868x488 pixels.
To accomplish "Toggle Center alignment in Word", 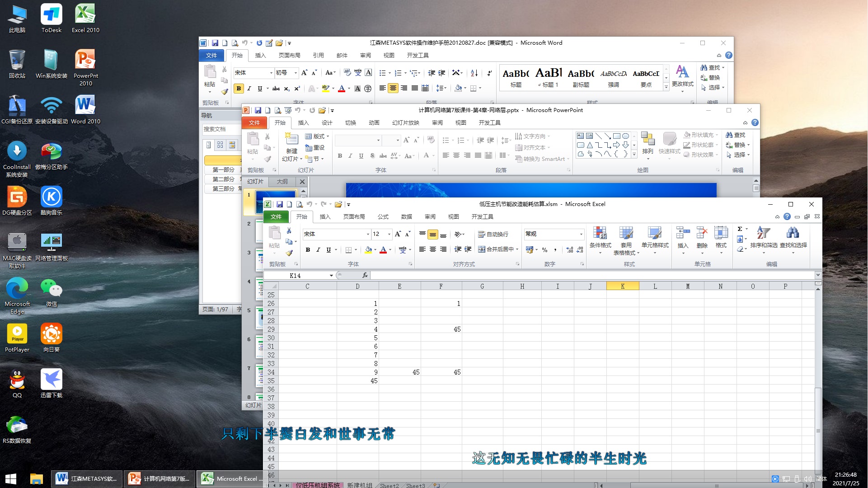I will (393, 88).
